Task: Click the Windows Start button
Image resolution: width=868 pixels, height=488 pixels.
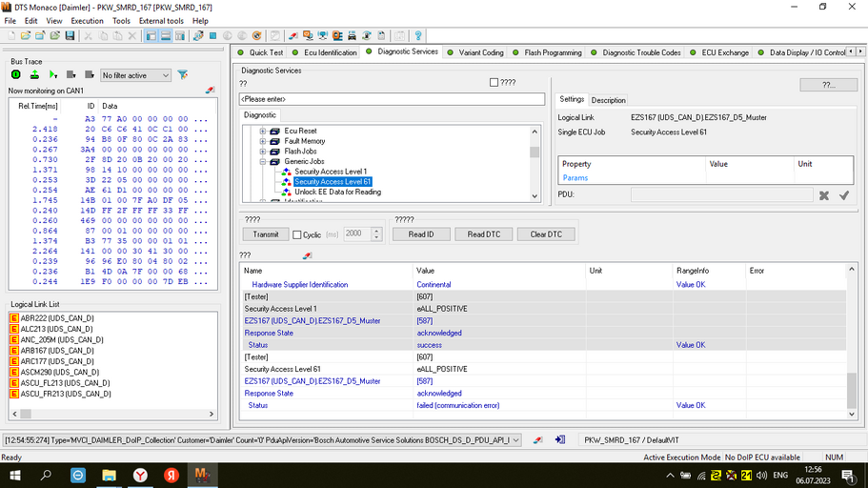Action: coord(15,476)
